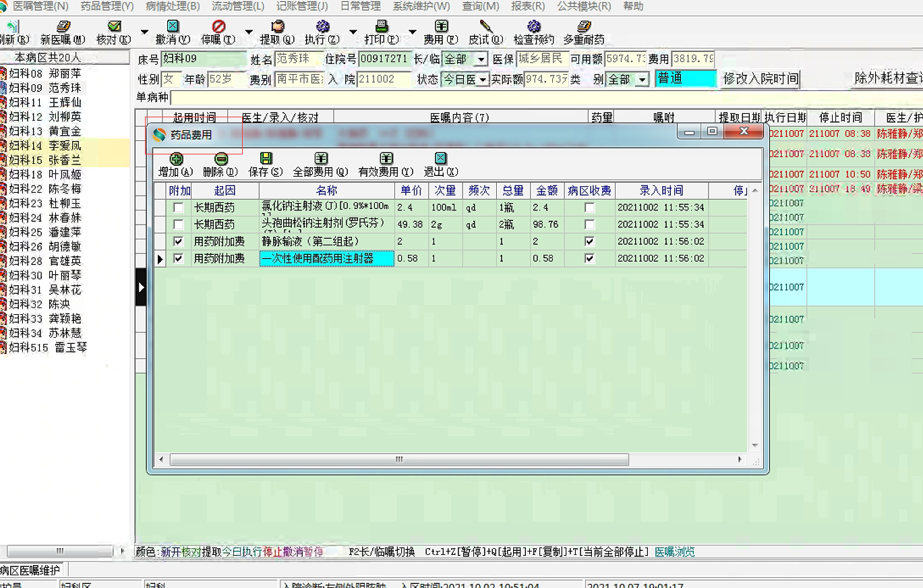Select patient 妇科14 李爱凤 in list
The width and height of the screenshot is (923, 588).
(65, 146)
